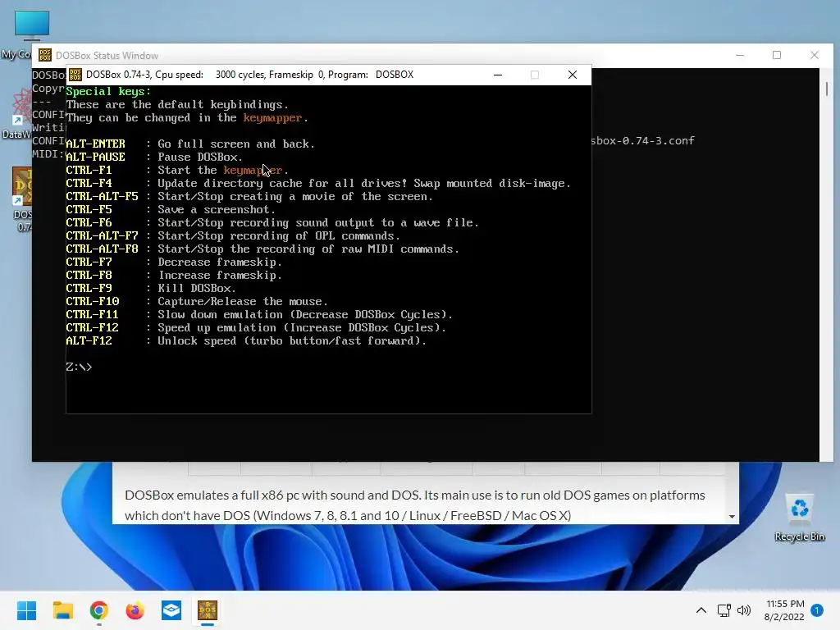Click the DOSBox Status Window title icon
Viewport: 840px width, 630px height.
point(45,55)
